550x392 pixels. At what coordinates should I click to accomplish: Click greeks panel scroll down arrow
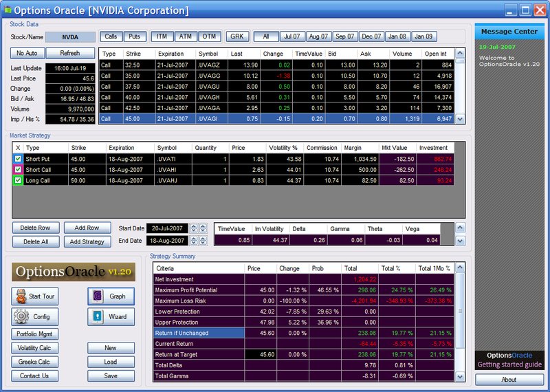coord(460,241)
